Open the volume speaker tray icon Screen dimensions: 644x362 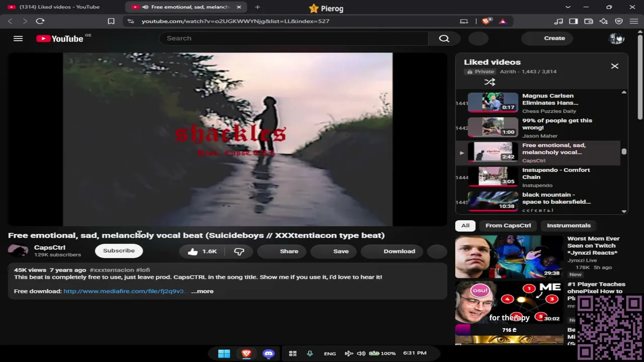pos(361,353)
